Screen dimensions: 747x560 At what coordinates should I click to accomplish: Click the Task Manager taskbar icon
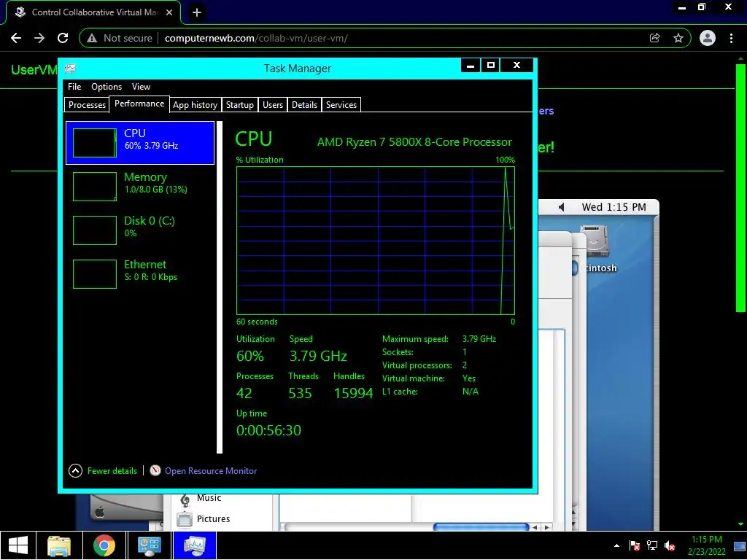click(194, 545)
